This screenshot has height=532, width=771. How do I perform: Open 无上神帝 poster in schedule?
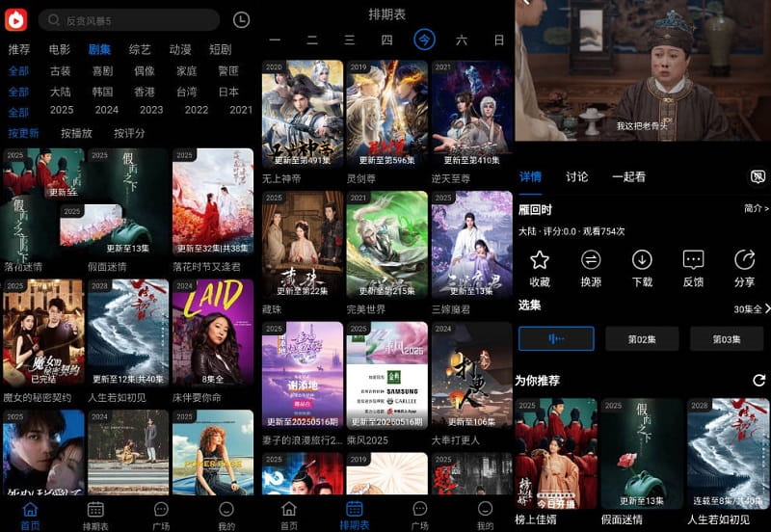[x=303, y=114]
